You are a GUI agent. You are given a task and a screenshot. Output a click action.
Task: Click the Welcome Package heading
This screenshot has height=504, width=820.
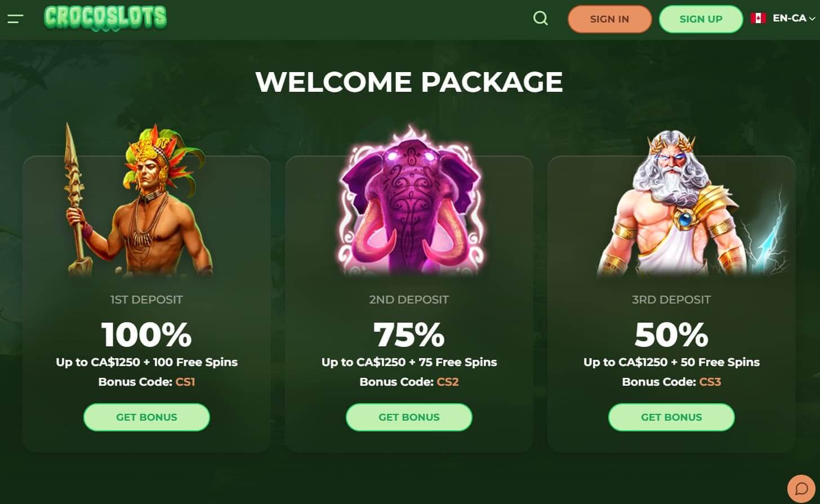[409, 82]
